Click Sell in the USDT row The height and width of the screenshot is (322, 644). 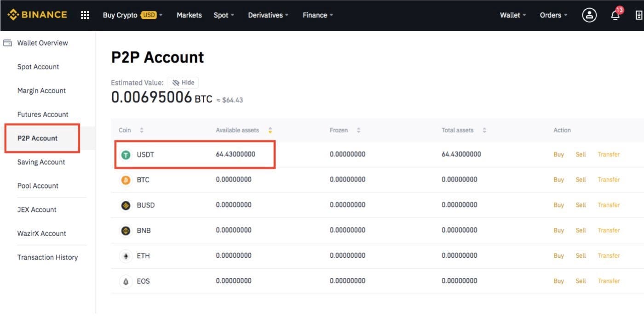(x=581, y=155)
